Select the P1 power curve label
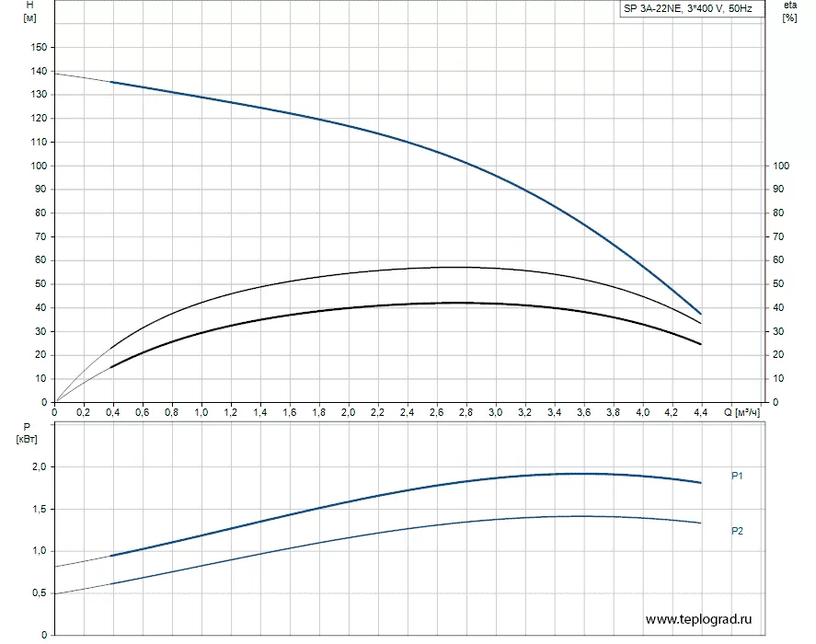The image size is (816, 644). pos(737,476)
